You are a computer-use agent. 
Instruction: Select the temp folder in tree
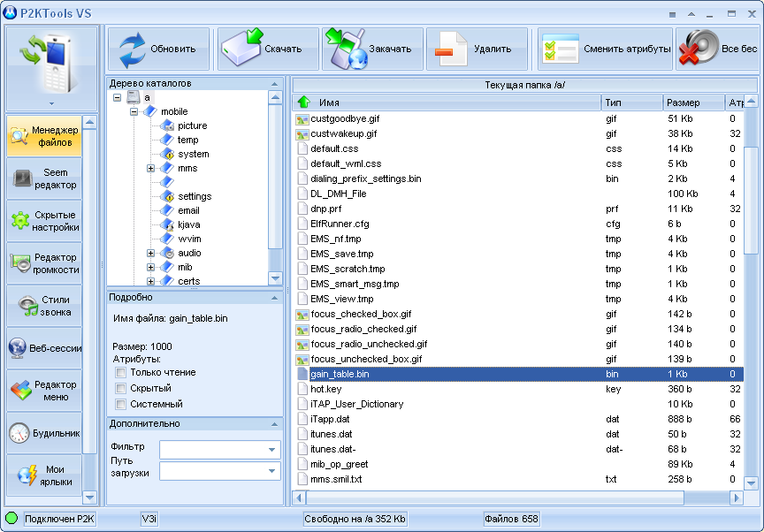[x=187, y=141]
